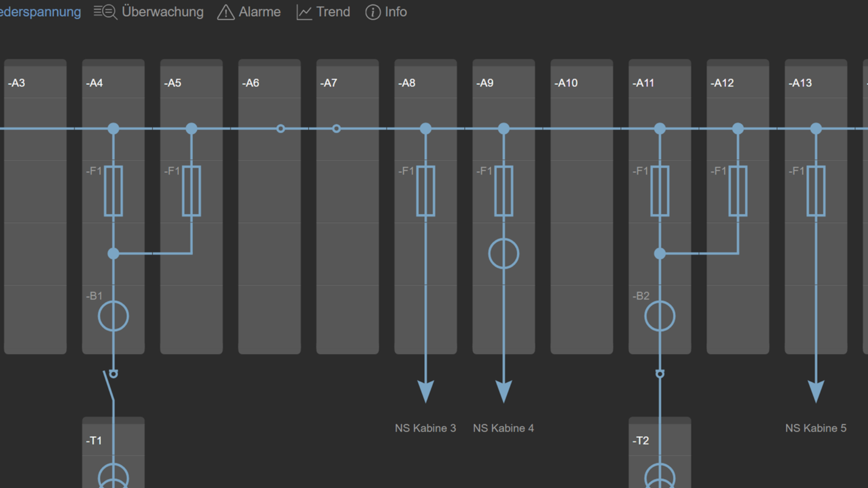The width and height of the screenshot is (868, 488).
Task: Select the -T2 transformer block
Action: [660, 452]
